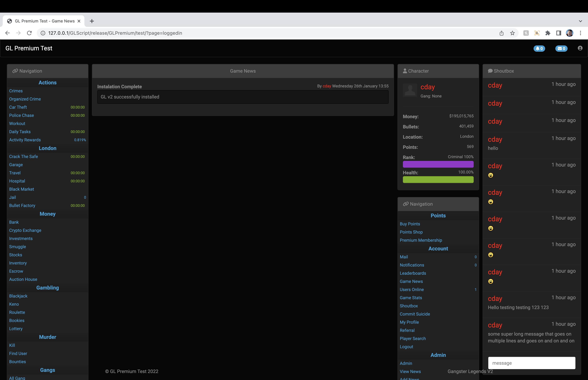Viewport: 588px width, 380px height.
Task: Click the user account icon in header
Action: pos(580,48)
